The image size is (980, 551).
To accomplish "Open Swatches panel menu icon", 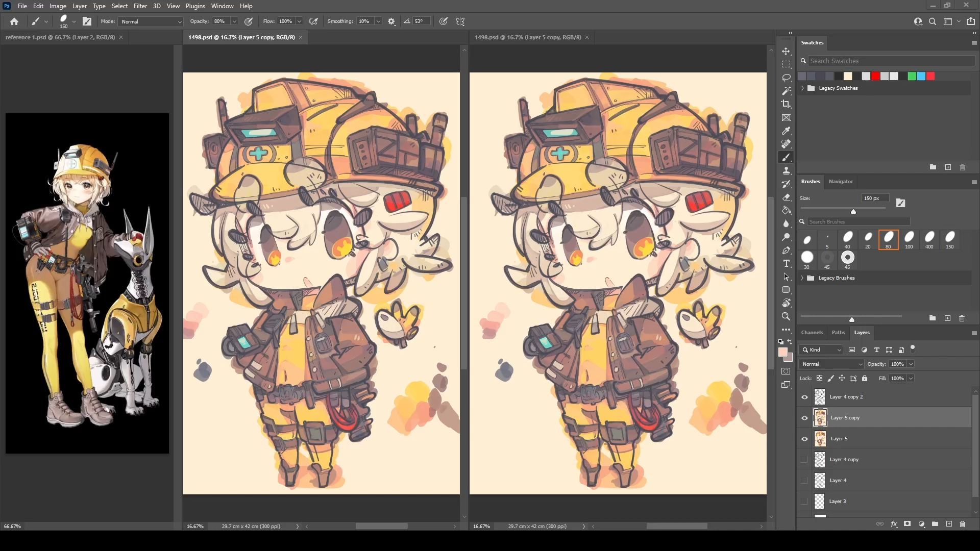I will tap(974, 43).
